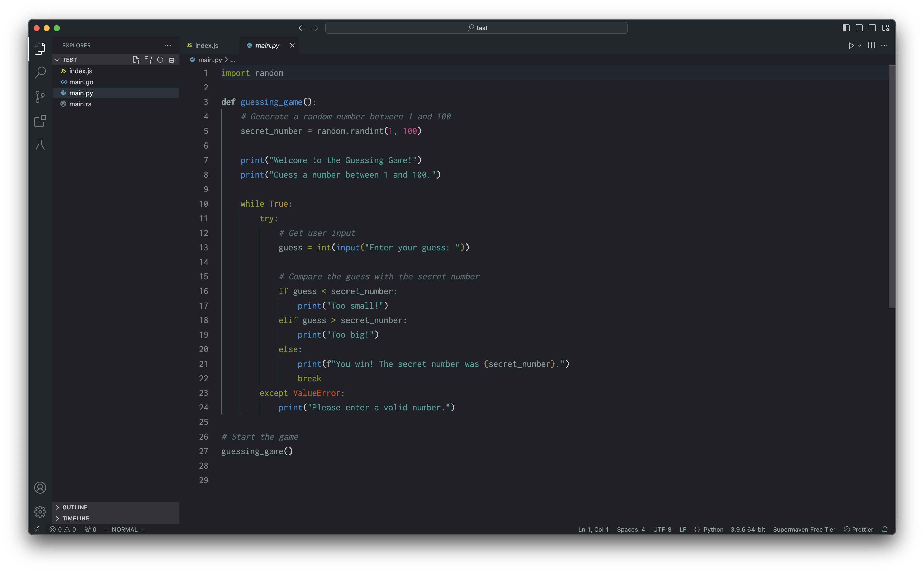924x572 pixels.
Task: Open main.go in the file tree
Action: 116,82
